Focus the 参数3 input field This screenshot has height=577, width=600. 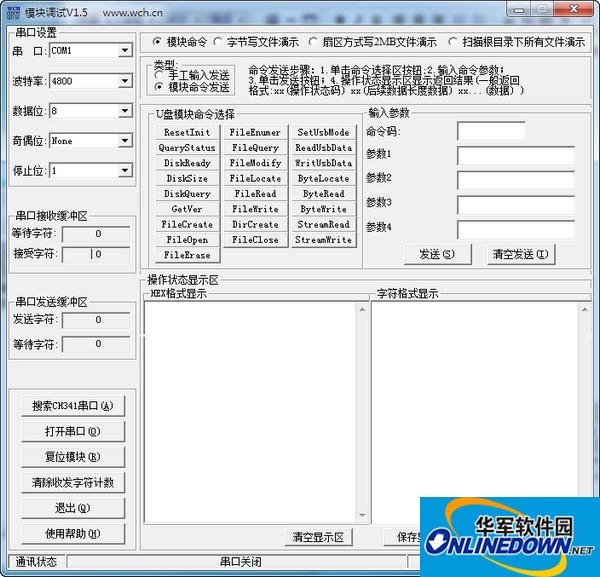[x=515, y=205]
